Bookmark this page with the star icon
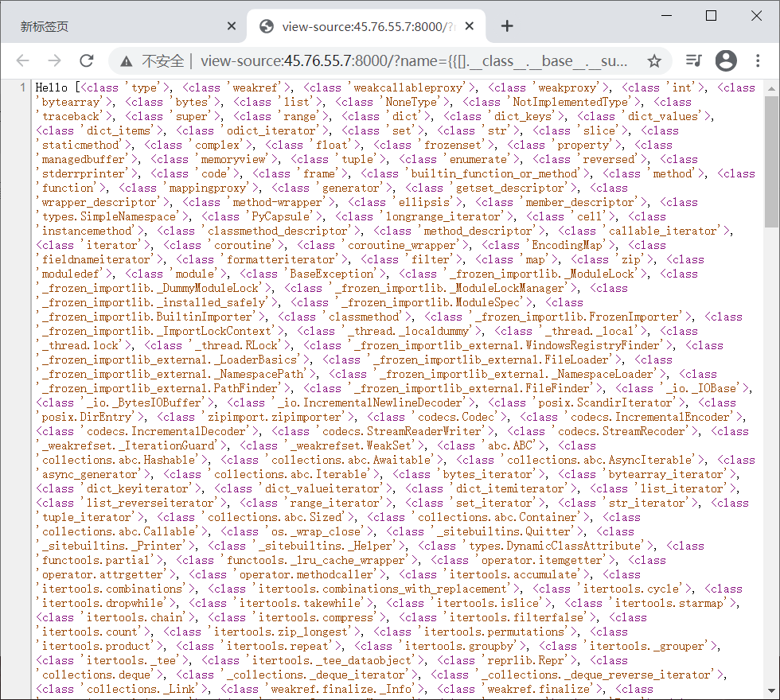The image size is (780, 700). pyautogui.click(x=654, y=61)
